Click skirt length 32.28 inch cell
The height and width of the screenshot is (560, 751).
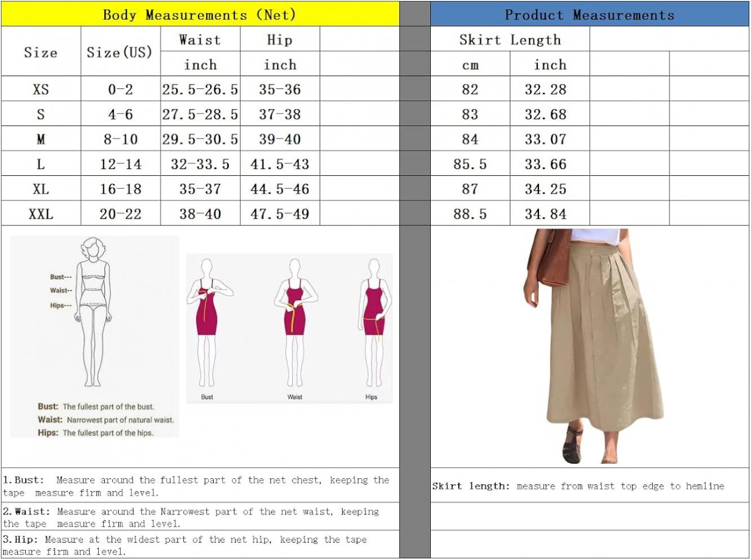click(550, 89)
